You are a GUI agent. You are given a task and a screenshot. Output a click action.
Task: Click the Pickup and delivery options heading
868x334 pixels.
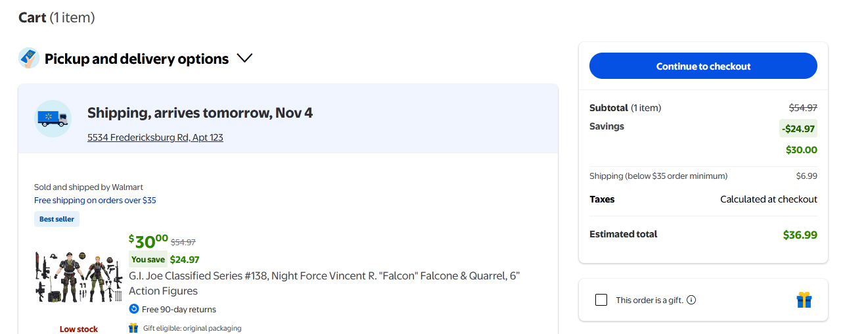(x=137, y=59)
